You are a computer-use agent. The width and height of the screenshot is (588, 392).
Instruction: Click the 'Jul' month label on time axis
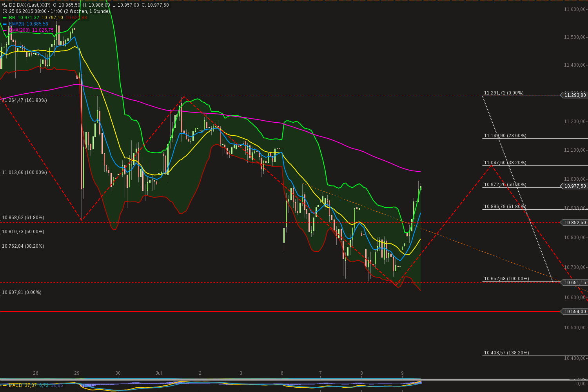159,373
